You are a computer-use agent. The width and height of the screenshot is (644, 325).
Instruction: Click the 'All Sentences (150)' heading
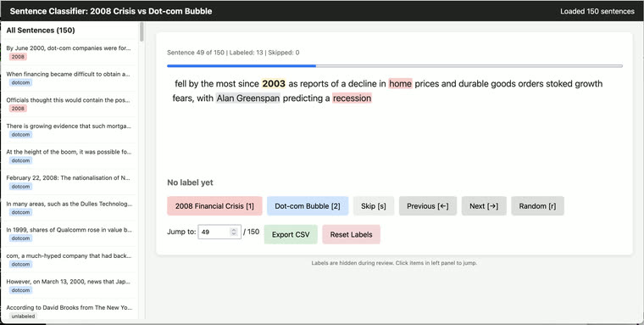click(41, 31)
